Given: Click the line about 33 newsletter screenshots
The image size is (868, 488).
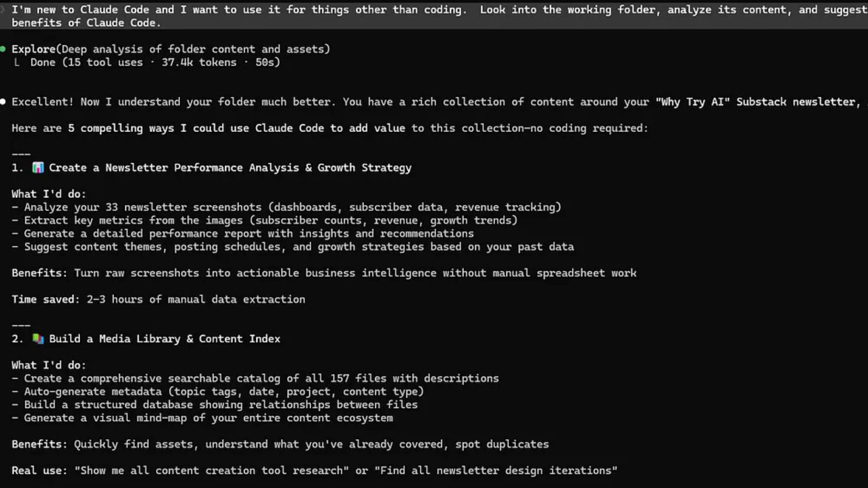Looking at the screenshot, I should (x=287, y=207).
